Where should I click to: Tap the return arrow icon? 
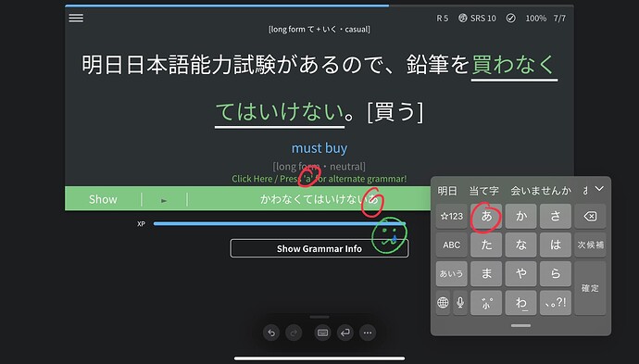click(x=345, y=333)
